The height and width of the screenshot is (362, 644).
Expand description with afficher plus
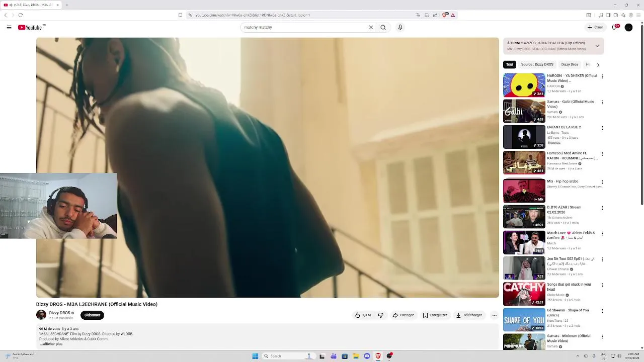(x=51, y=344)
